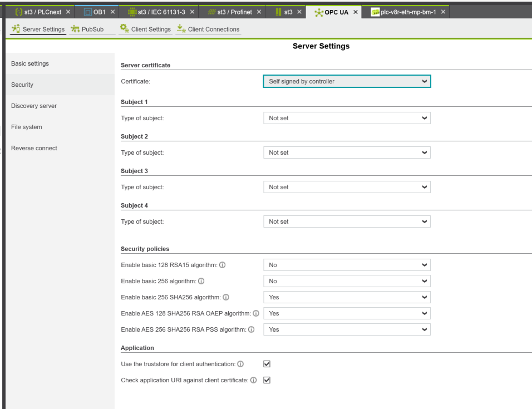Open Client Connections download icon

tap(181, 29)
